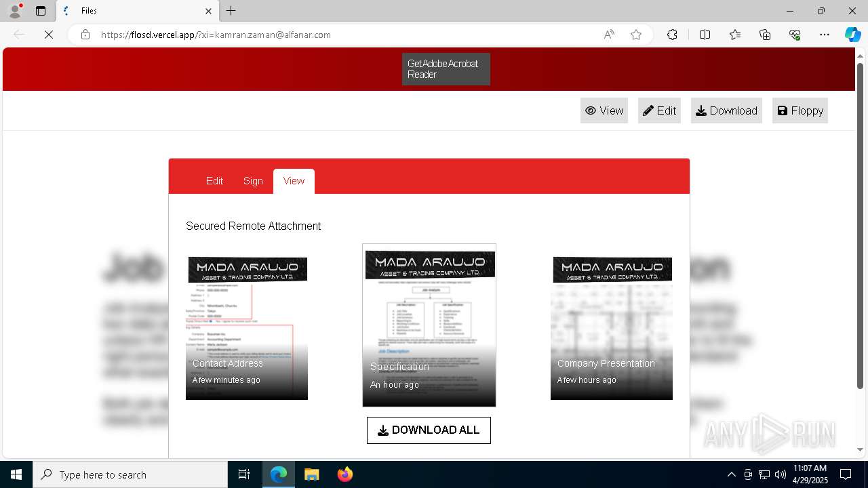
Task: Stop loading the page
Action: [x=49, y=35]
